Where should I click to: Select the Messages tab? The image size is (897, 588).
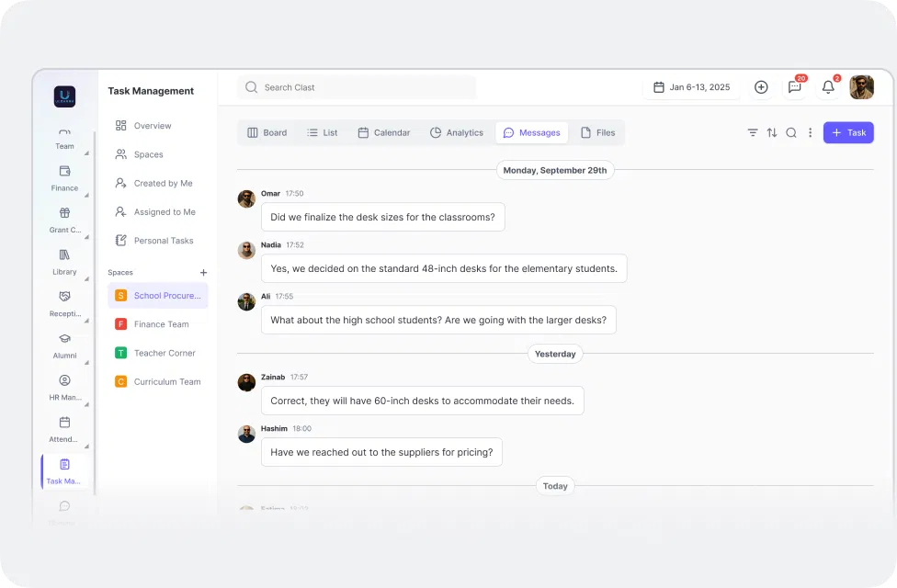531,132
